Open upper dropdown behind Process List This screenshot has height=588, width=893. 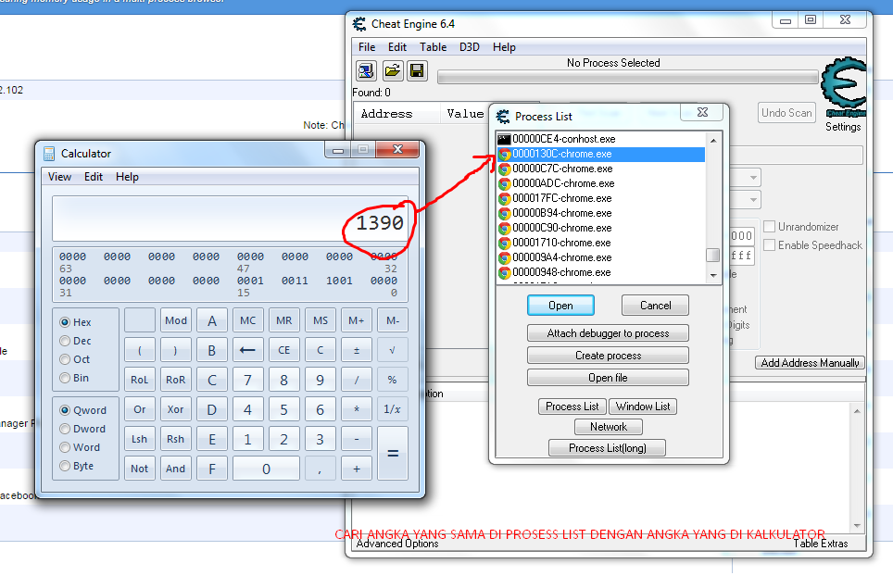point(753,178)
